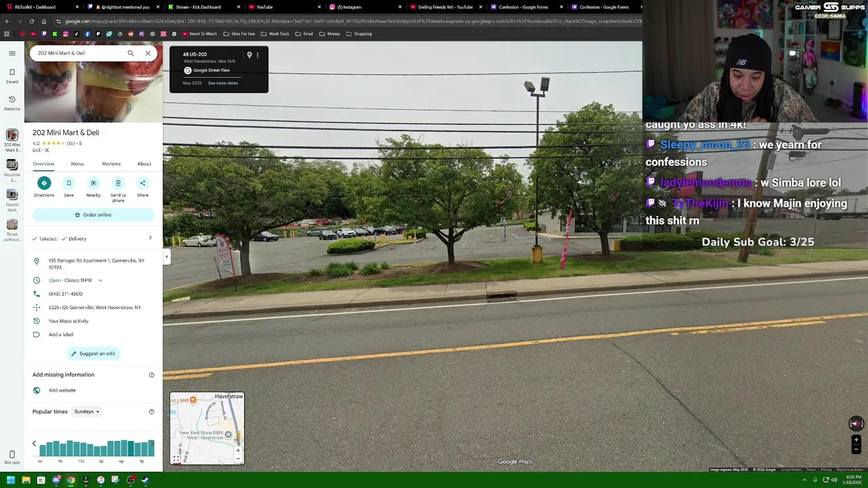Switch to the Overview tab

click(43, 163)
